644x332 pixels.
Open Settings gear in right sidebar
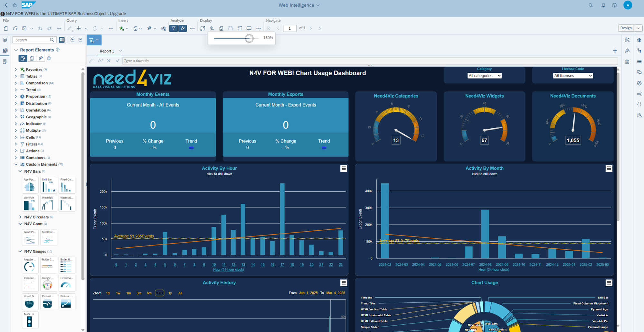[639, 83]
